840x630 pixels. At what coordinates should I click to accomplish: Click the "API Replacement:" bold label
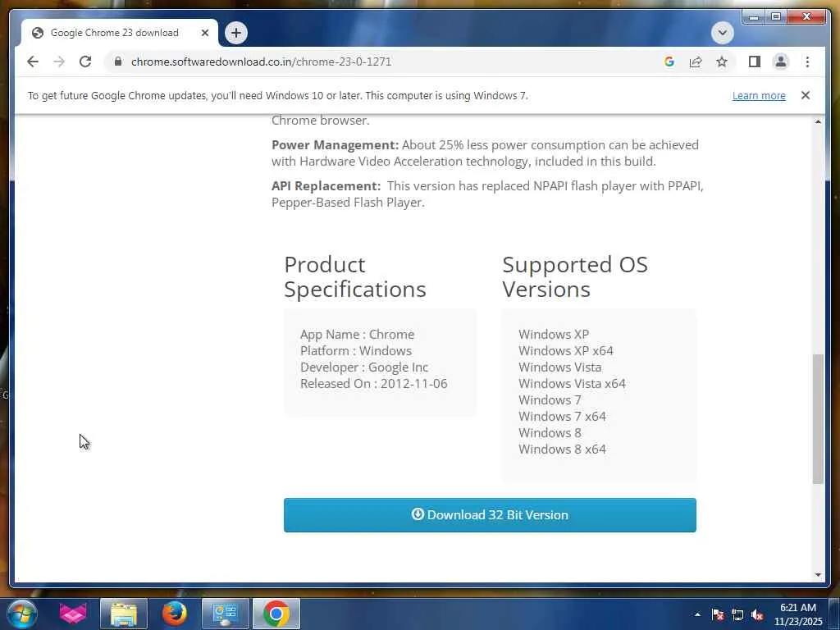point(326,186)
